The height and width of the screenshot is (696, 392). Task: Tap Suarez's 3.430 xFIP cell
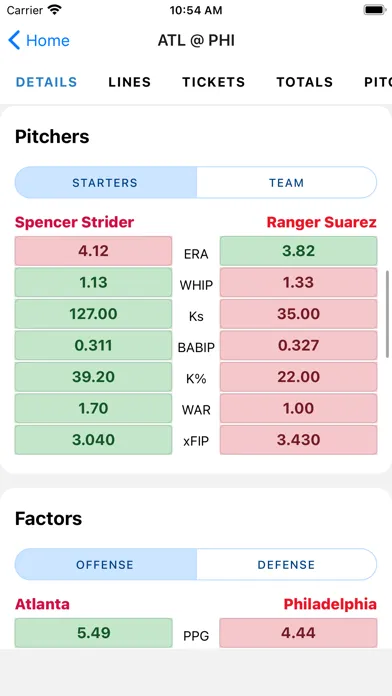pos(298,440)
